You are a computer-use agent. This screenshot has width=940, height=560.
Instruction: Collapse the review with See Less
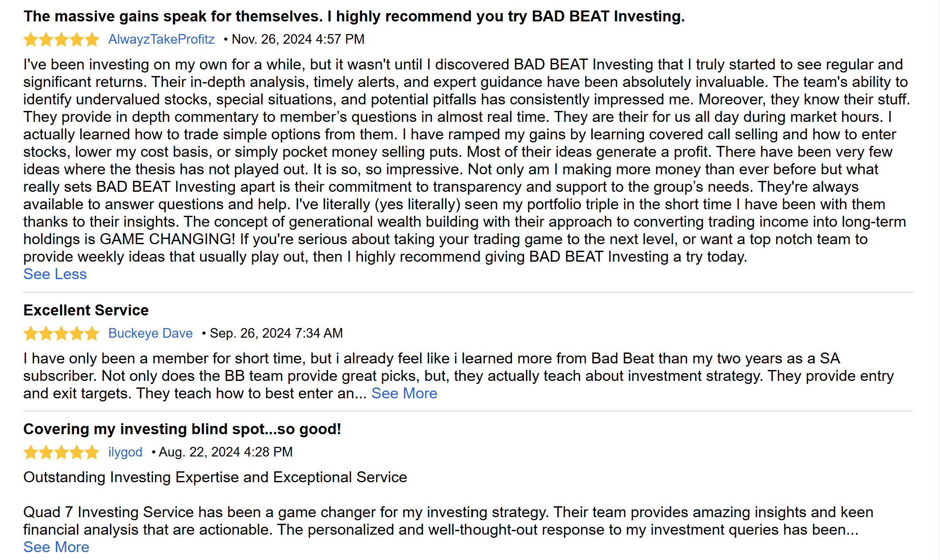coord(55,274)
